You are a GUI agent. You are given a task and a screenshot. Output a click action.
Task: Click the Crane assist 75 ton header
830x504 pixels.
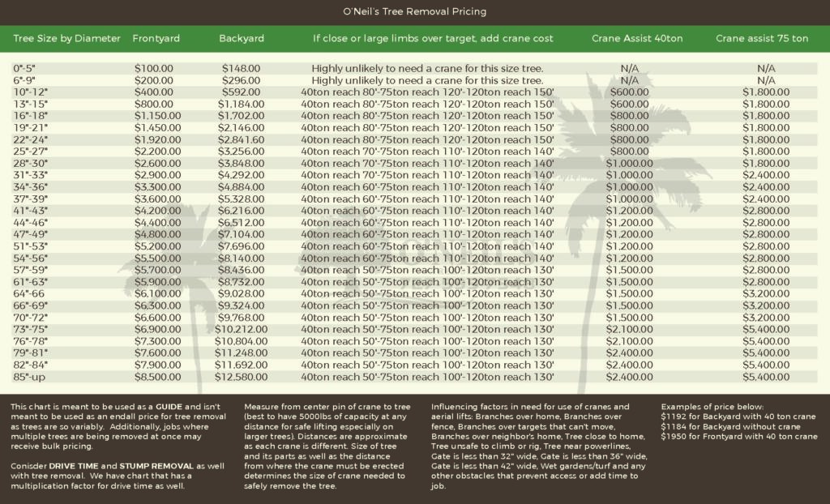[x=762, y=38]
